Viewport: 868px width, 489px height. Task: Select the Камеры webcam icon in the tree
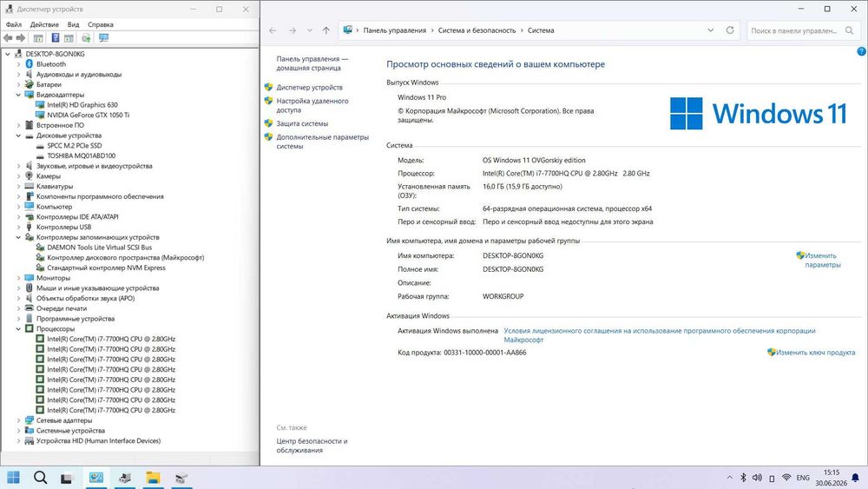tap(30, 176)
